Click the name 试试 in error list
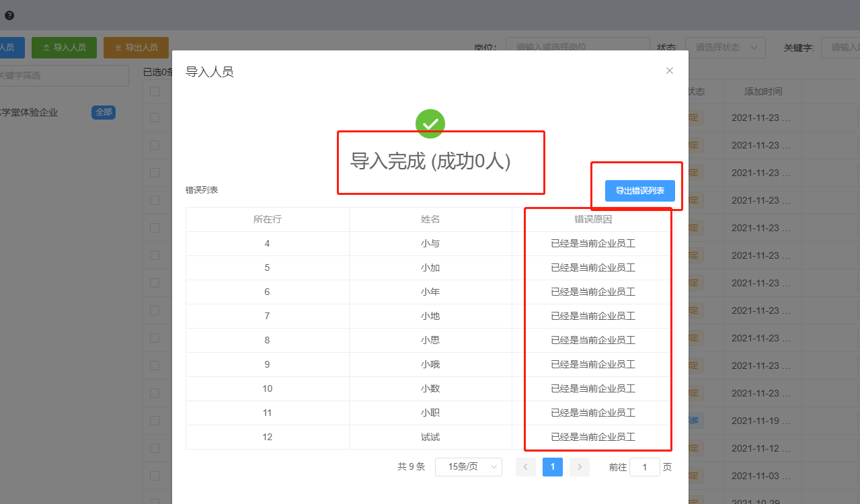860x504 pixels. (430, 437)
